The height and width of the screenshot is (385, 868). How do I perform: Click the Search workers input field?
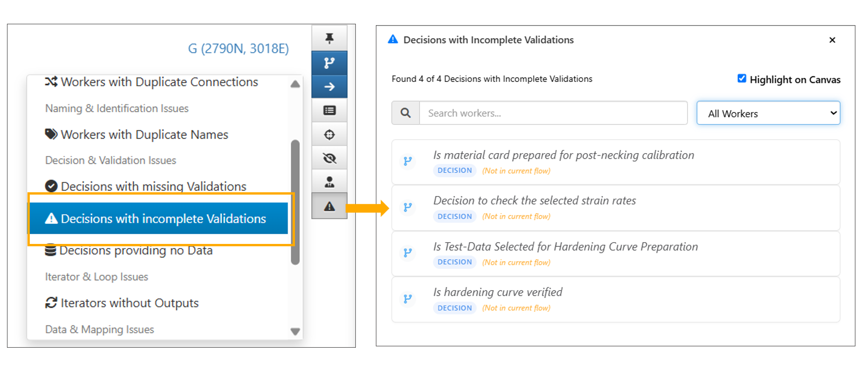click(553, 113)
